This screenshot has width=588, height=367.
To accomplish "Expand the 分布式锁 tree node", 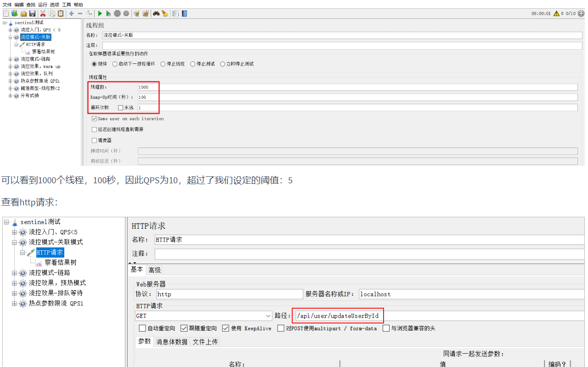I will (11, 96).
